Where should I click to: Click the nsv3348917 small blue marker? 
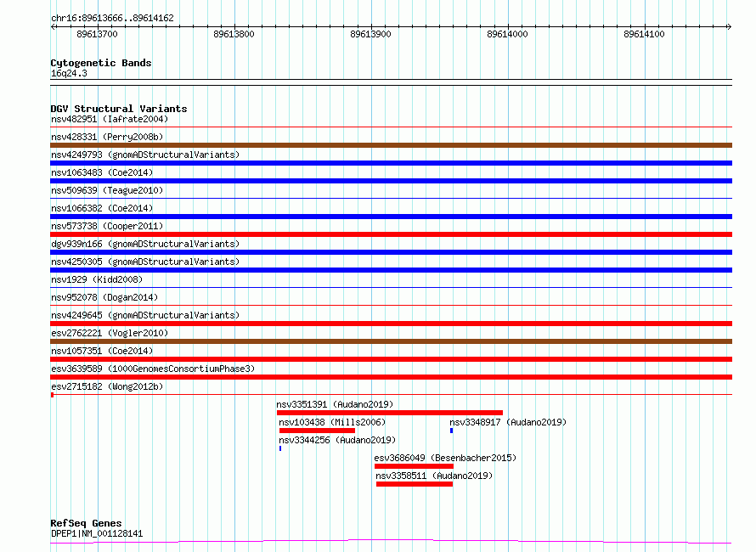[451, 431]
